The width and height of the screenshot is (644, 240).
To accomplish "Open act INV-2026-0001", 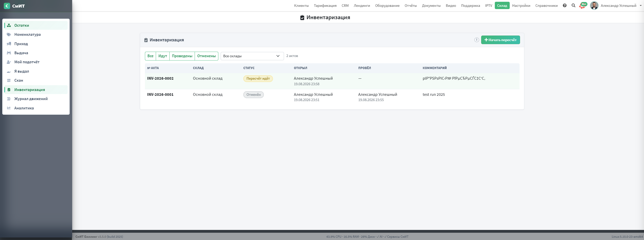I will click(160, 95).
